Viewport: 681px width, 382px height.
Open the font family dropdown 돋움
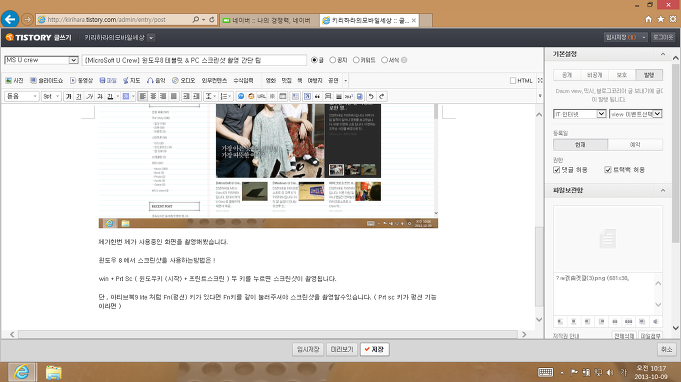pyautogui.click(x=22, y=96)
